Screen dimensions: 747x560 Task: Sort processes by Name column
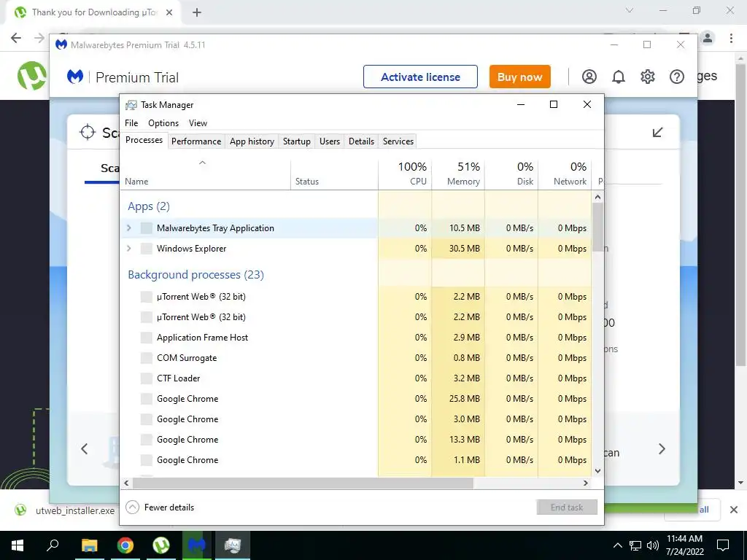[205, 174]
